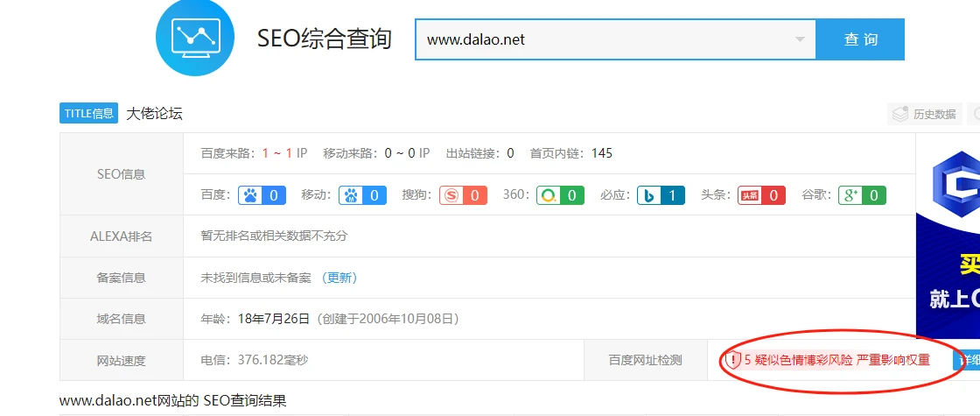The height and width of the screenshot is (416, 980).
Task: Click the Baidu incoming traffic 1 ~ 1 value
Action: [x=277, y=153]
